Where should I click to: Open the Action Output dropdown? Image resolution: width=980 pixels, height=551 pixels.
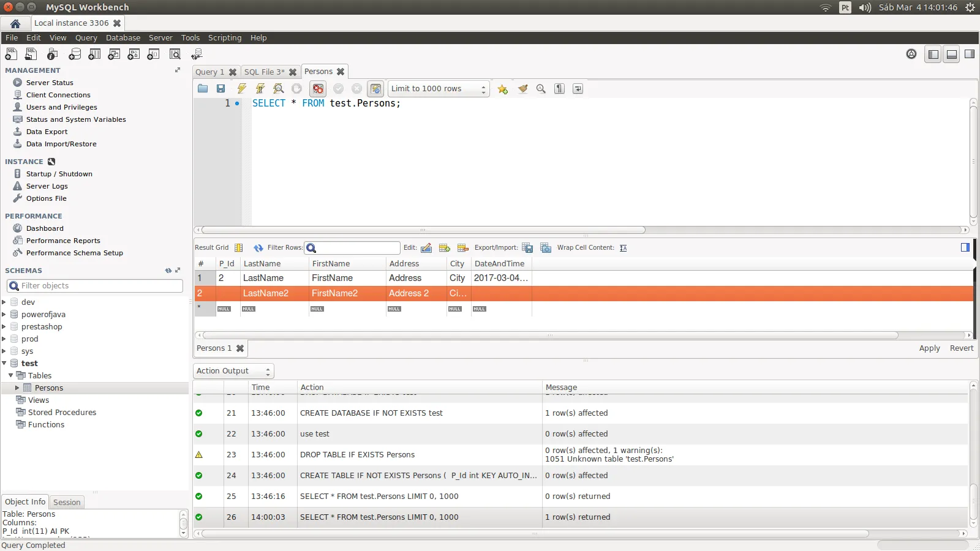233,371
